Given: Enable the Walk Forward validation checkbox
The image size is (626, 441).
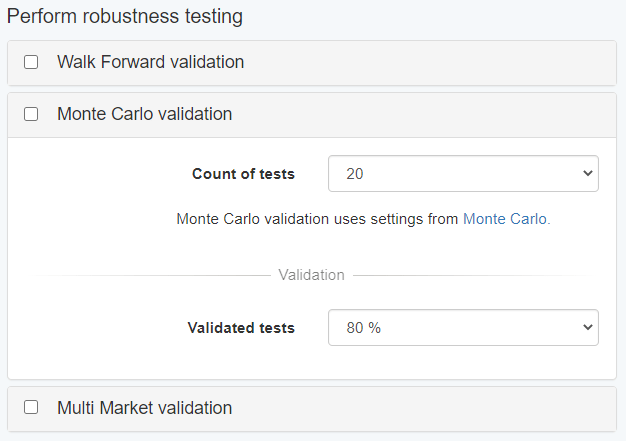Looking at the screenshot, I should 31,62.
